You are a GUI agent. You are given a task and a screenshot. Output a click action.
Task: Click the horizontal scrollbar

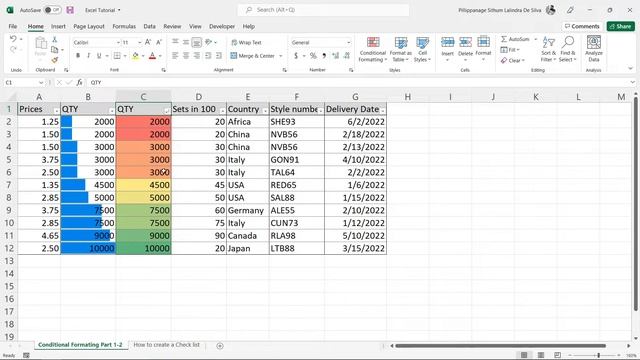click(x=500, y=346)
